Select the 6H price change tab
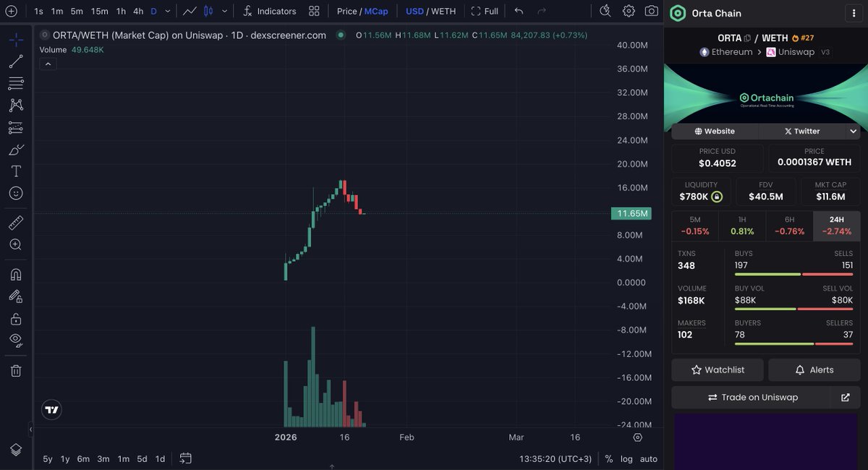Viewport: 868px width, 470px height. pos(789,226)
